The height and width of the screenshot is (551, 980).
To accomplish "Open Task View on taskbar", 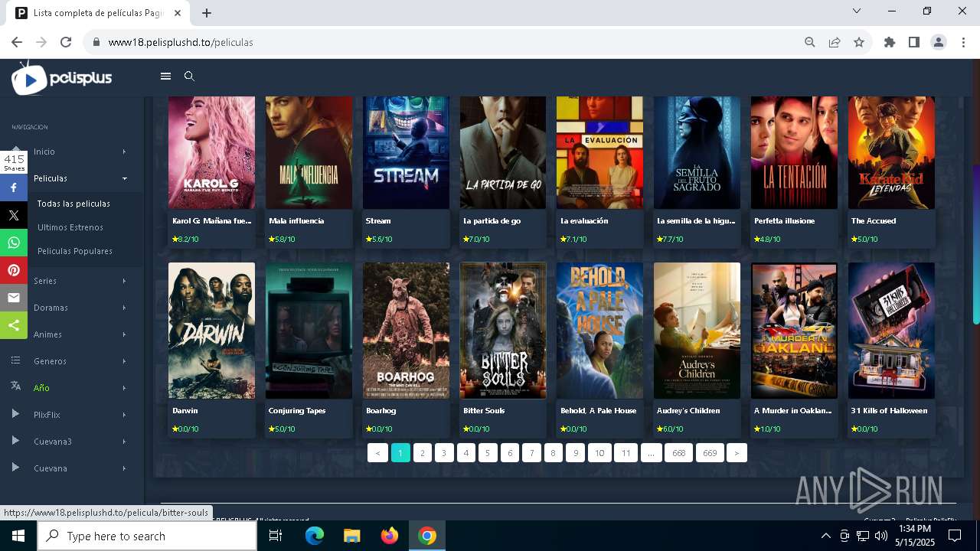I will (x=276, y=536).
